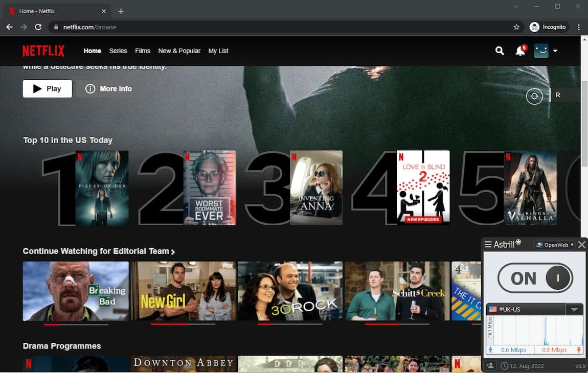588x373 pixels.
Task: Click "Top 10 in the US Today" heading
Action: (68, 140)
